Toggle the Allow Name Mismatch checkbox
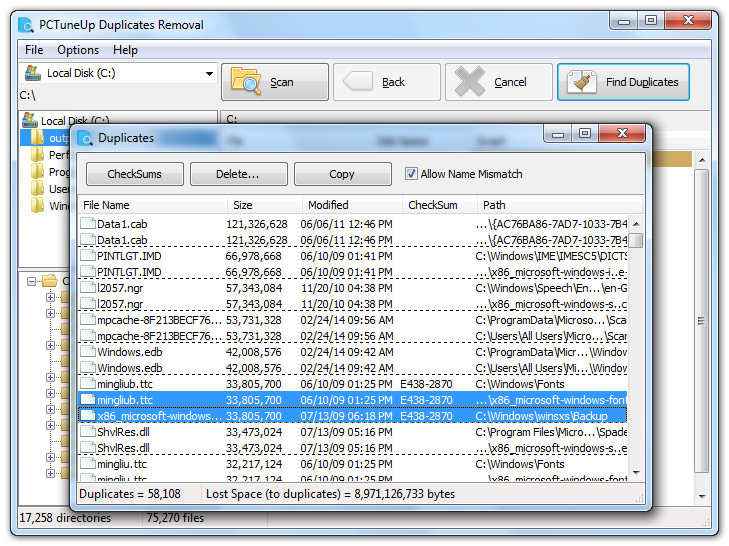729x546 pixels. 411,174
